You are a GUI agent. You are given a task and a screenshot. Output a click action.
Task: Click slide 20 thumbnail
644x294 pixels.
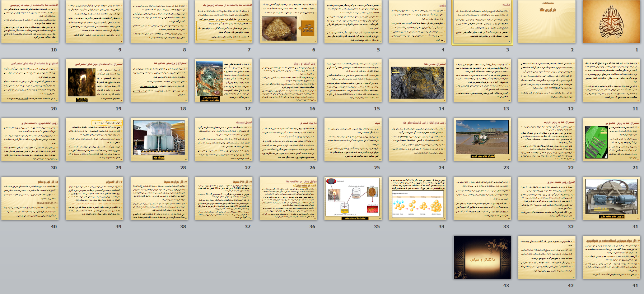pyautogui.click(x=30, y=81)
